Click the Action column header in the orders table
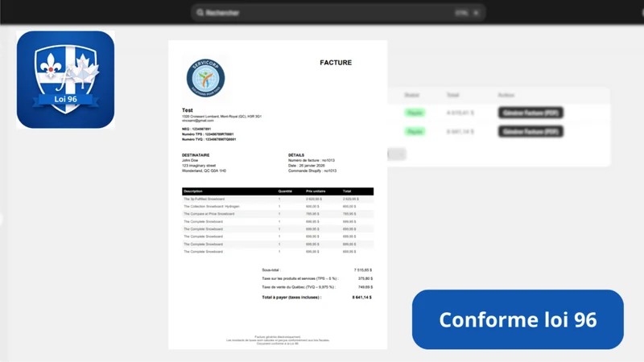This screenshot has width=644, height=362. pyautogui.click(x=506, y=95)
